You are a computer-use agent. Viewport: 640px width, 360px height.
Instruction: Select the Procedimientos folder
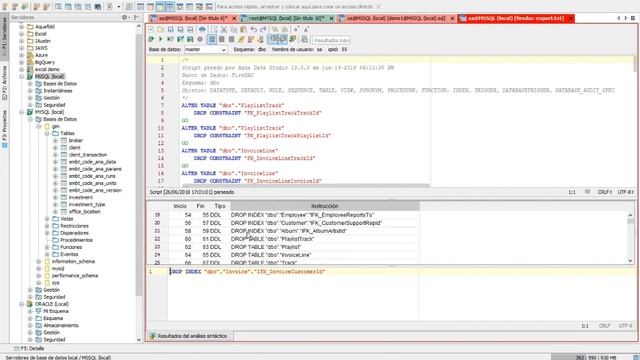(76, 240)
